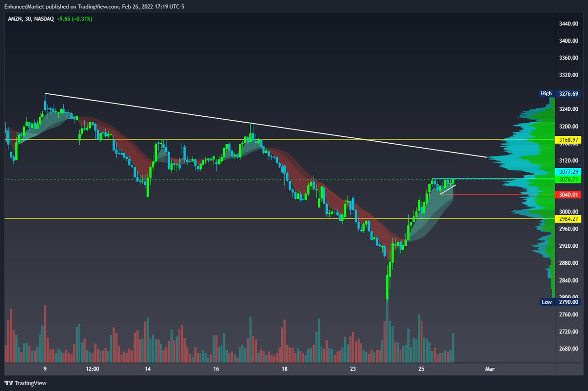This screenshot has height=391, width=588.
Task: Click the date 9 on time axis
Action: 45,368
